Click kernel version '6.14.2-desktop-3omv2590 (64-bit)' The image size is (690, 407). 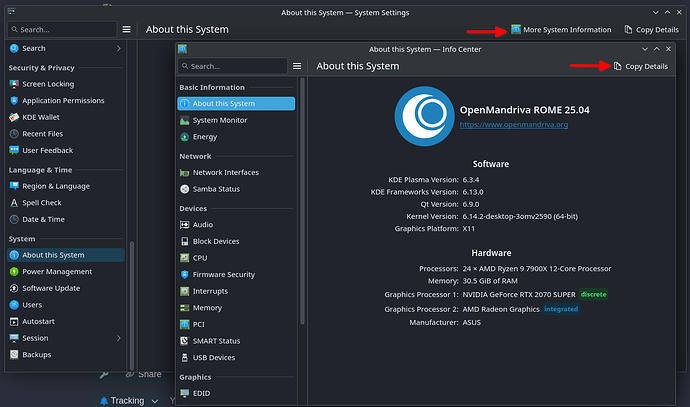pos(520,216)
